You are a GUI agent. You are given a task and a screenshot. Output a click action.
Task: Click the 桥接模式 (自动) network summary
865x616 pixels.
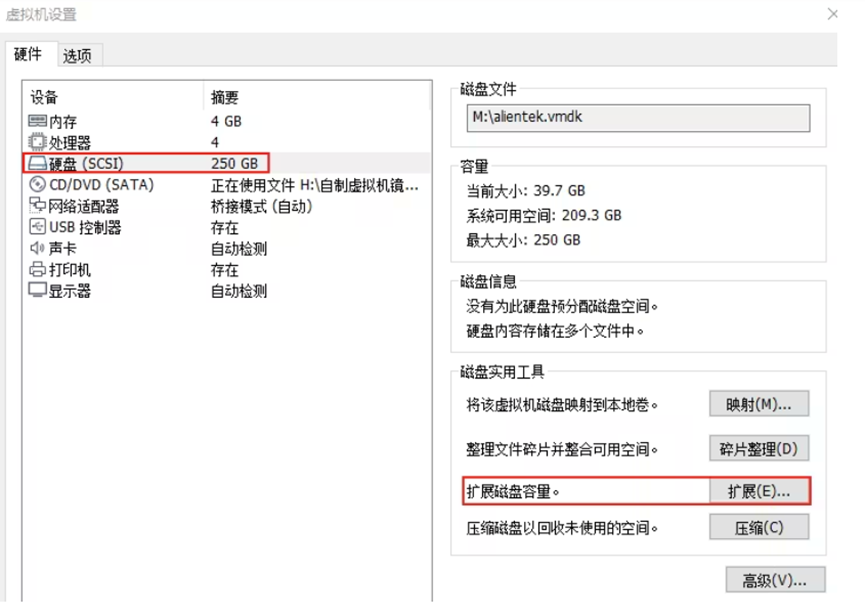pyautogui.click(x=261, y=206)
